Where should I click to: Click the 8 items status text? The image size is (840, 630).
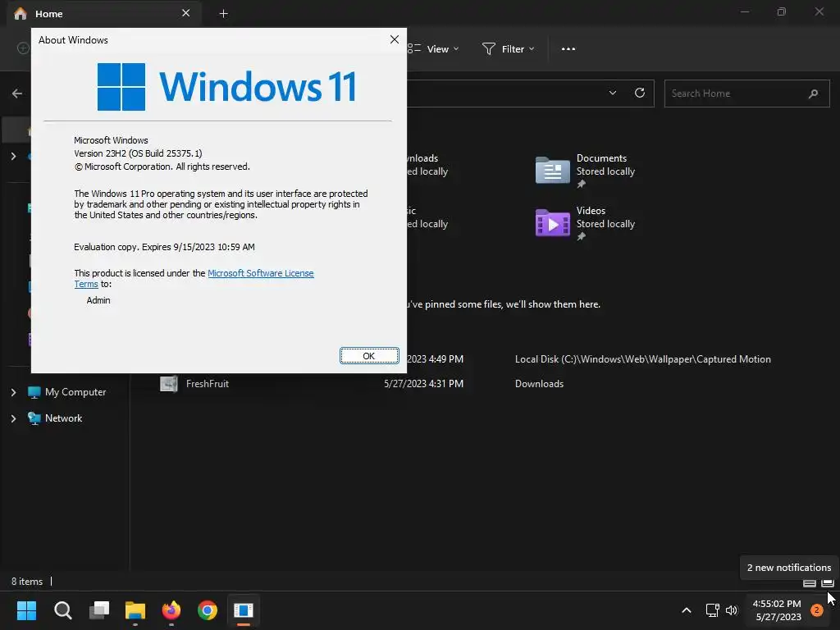click(27, 582)
